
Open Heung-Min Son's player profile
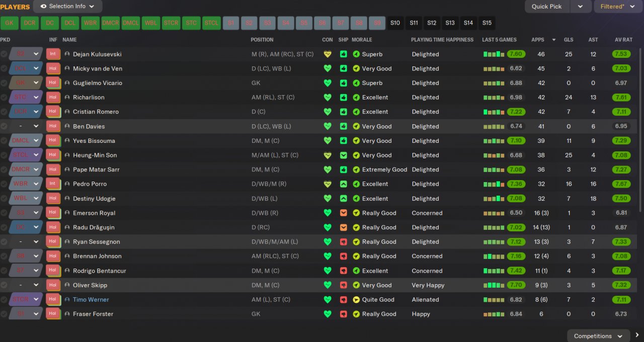(x=95, y=155)
